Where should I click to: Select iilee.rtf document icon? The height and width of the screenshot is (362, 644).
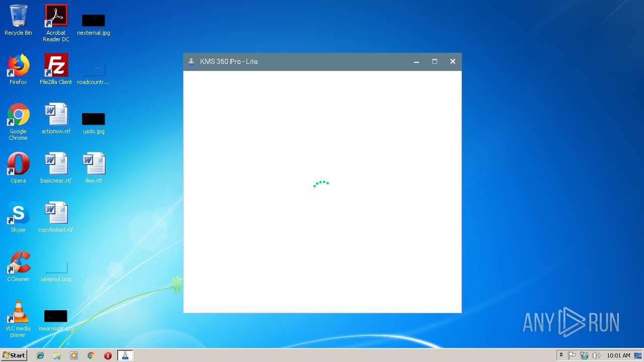pos(93,168)
